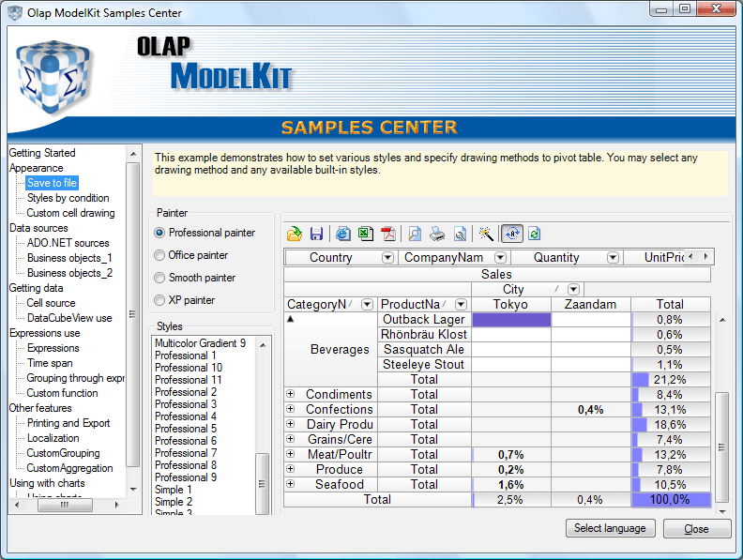Click tree horizontal scroll right arrow

tap(116, 505)
